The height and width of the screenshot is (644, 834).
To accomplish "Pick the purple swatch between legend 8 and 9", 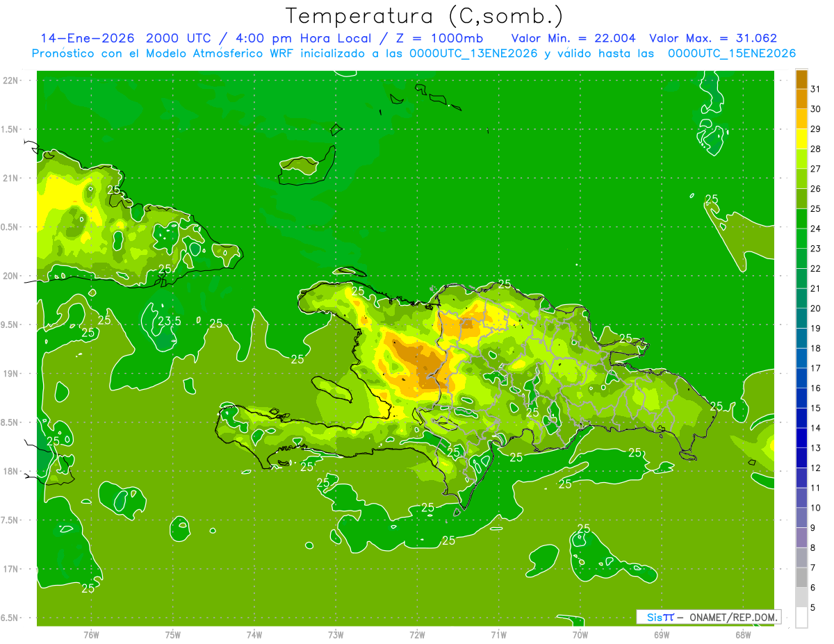I will point(801,538).
